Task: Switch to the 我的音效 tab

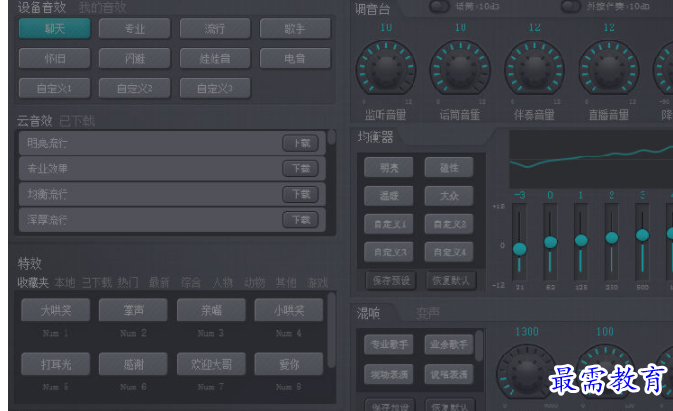Action: (x=103, y=7)
